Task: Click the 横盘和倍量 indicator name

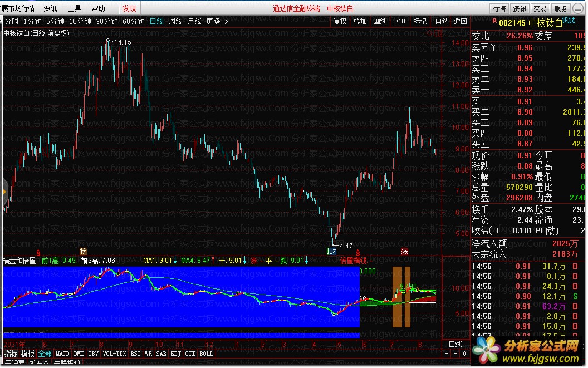Action: pos(19,261)
